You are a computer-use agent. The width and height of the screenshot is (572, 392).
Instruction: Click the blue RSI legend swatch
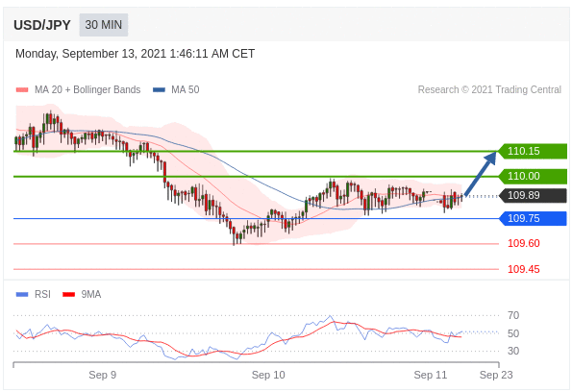click(x=22, y=294)
